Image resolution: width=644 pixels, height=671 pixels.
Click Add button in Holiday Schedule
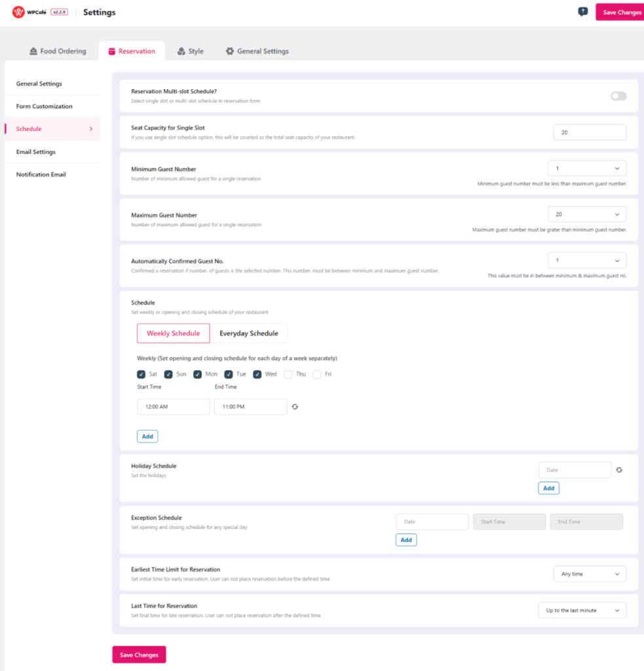(548, 488)
